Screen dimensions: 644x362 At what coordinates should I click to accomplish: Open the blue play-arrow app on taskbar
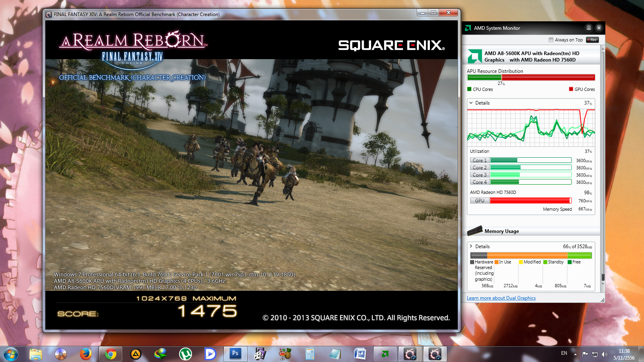pos(211,354)
